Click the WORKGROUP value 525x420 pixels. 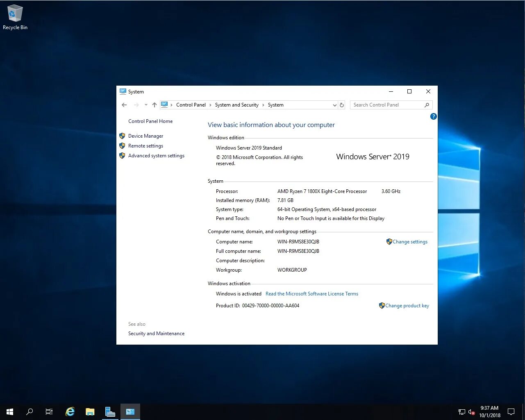point(292,270)
